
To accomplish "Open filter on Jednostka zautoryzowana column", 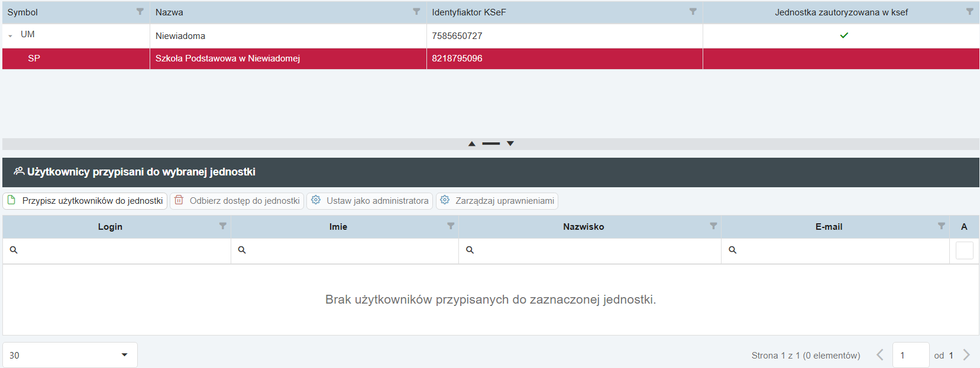I will coord(970,12).
